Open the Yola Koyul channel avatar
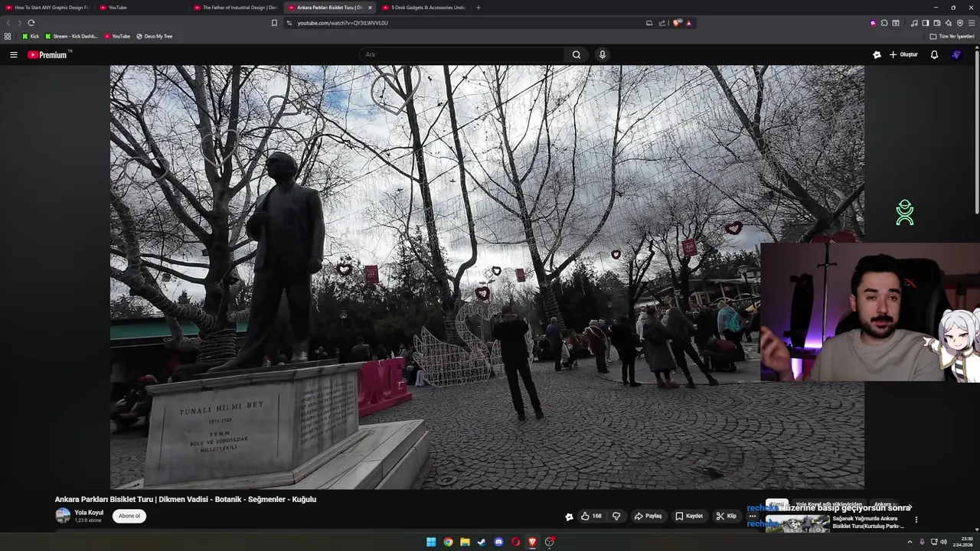The width and height of the screenshot is (980, 551). [63, 516]
